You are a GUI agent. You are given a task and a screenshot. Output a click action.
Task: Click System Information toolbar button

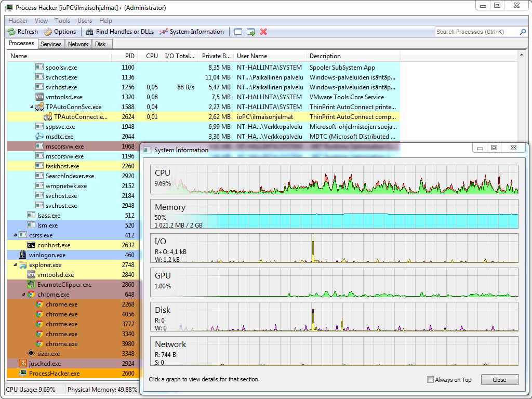(192, 32)
